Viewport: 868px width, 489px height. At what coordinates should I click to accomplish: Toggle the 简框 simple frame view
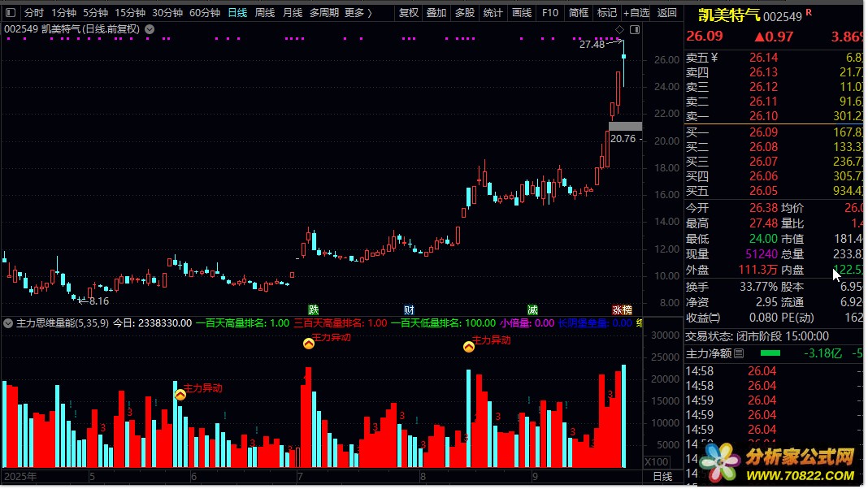point(579,12)
